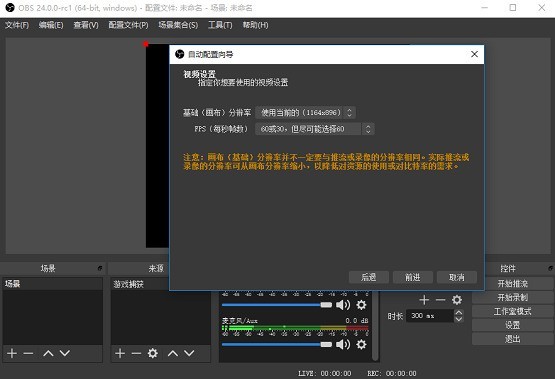
Task: Click the 取消 button in the wizard
Action: (457, 277)
